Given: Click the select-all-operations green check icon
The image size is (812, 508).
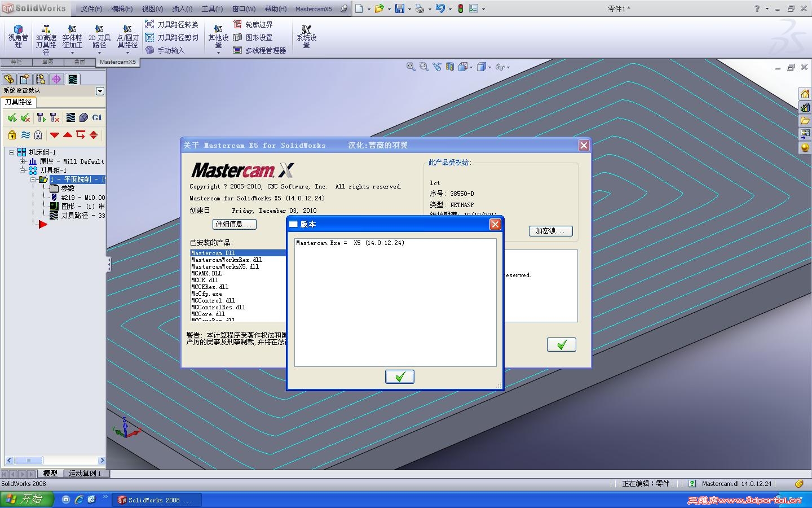Looking at the screenshot, I should pos(12,117).
